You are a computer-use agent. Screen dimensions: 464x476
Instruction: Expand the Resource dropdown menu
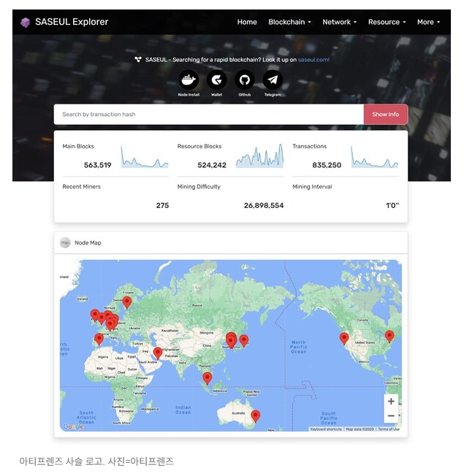[x=387, y=22]
